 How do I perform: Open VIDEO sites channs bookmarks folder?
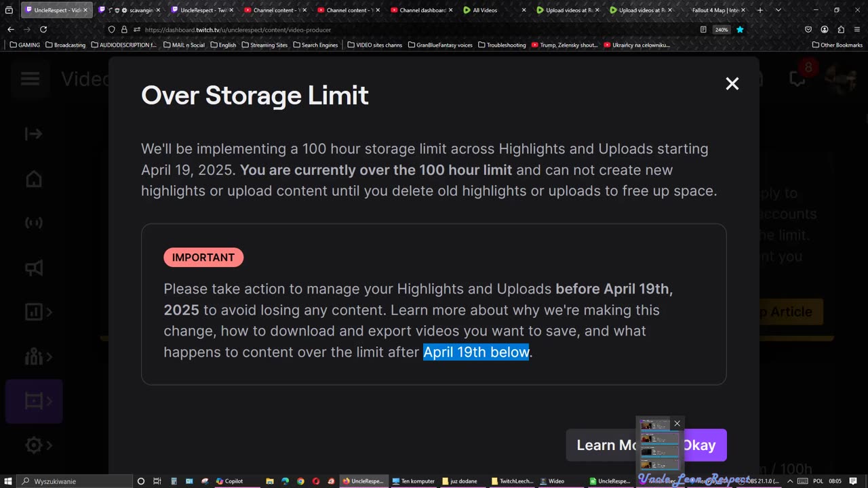pos(374,45)
